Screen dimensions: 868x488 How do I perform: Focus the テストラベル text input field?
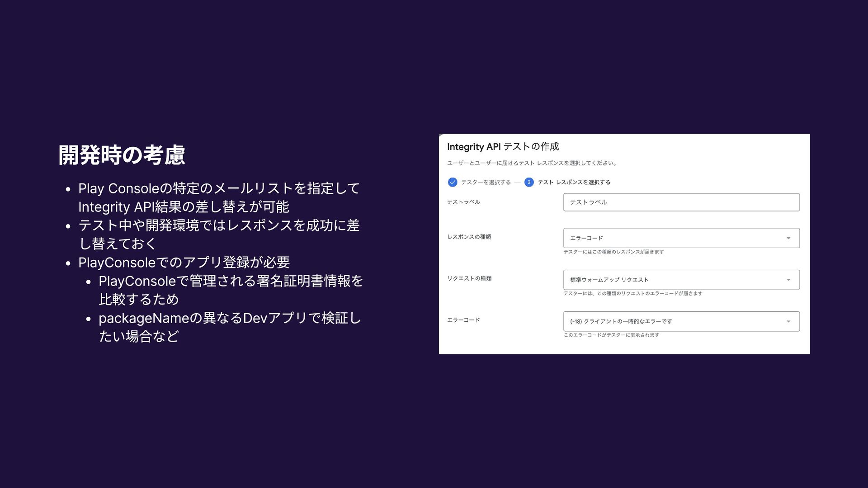tap(681, 202)
